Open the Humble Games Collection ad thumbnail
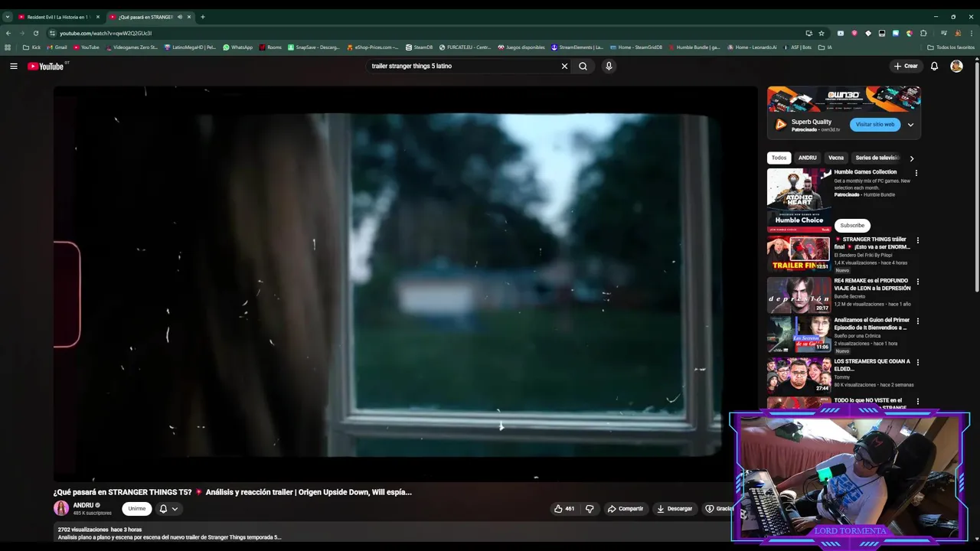The width and height of the screenshot is (980, 551). point(799,200)
